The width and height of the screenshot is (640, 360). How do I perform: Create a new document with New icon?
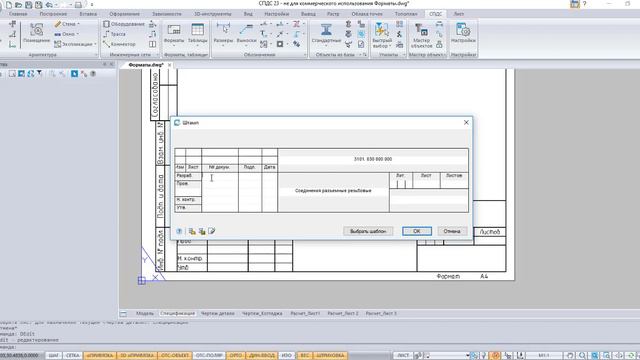(x=9, y=5)
